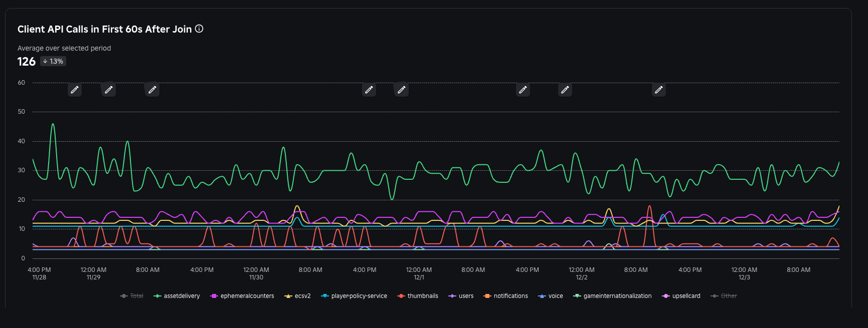Click the 4:00 PM 11/28 x-axis label
Image resolution: width=868 pixels, height=328 pixels.
(39, 273)
